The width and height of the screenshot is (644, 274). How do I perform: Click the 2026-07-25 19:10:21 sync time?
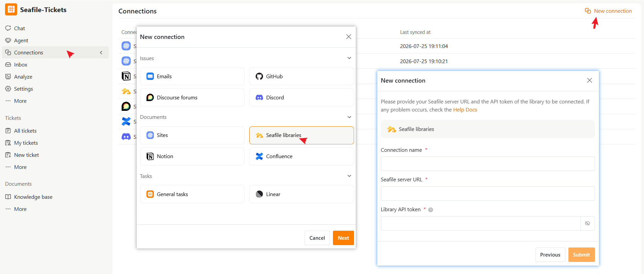tap(424, 61)
